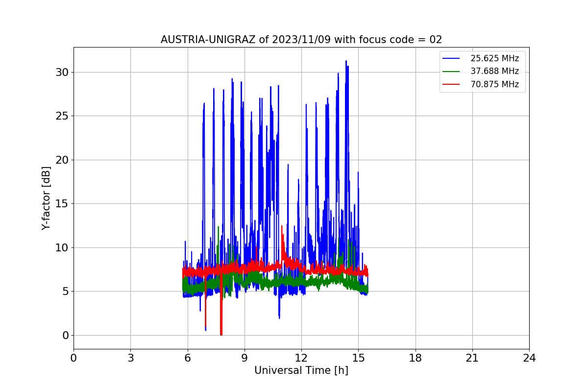
Task: Click the green legend line sample
Action: tap(451, 71)
